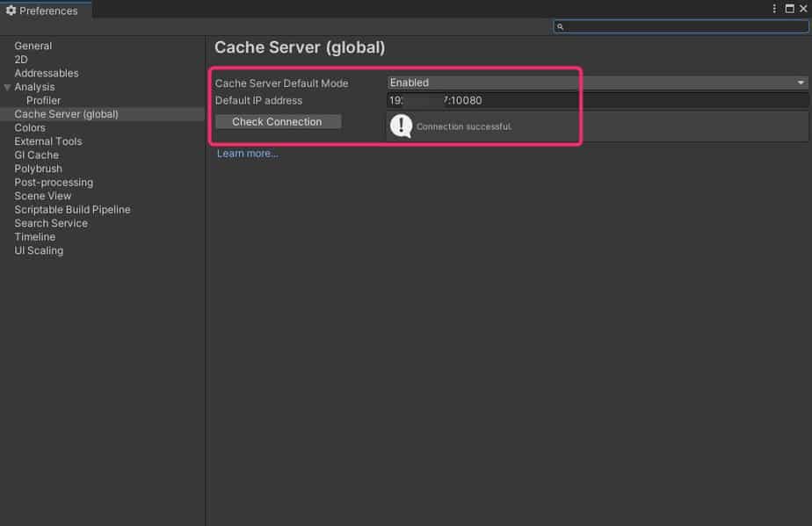Open the Colors preferences page

pos(30,127)
